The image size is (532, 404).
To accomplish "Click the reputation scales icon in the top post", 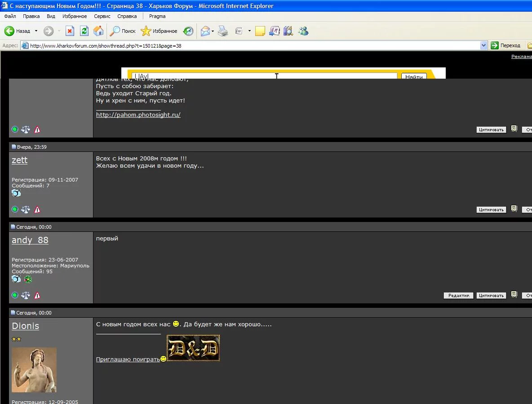I will tap(26, 129).
